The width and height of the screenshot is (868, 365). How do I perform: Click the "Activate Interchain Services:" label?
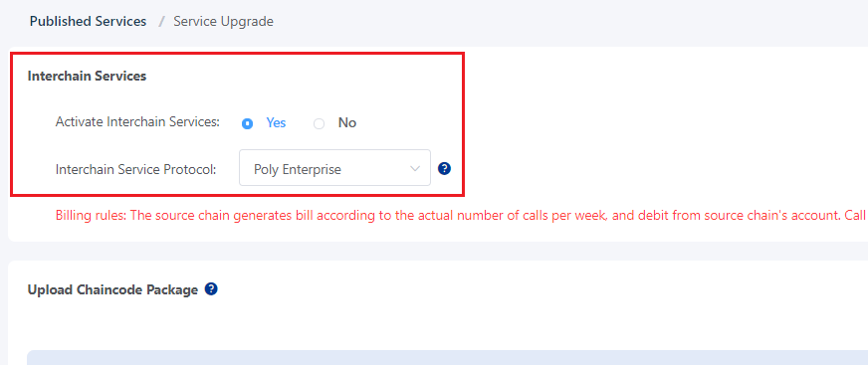coord(137,122)
